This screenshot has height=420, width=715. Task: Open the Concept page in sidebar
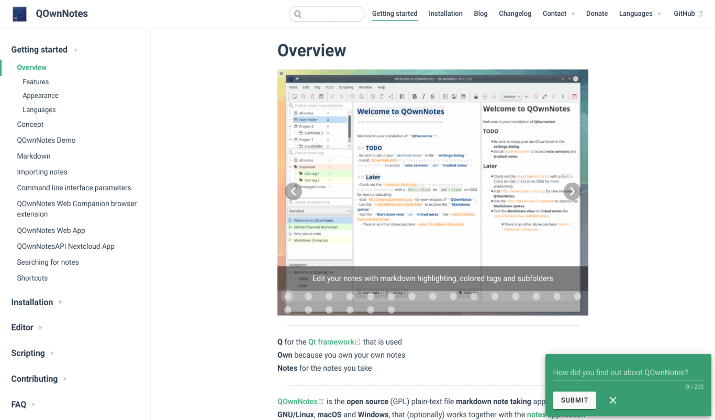click(30, 124)
